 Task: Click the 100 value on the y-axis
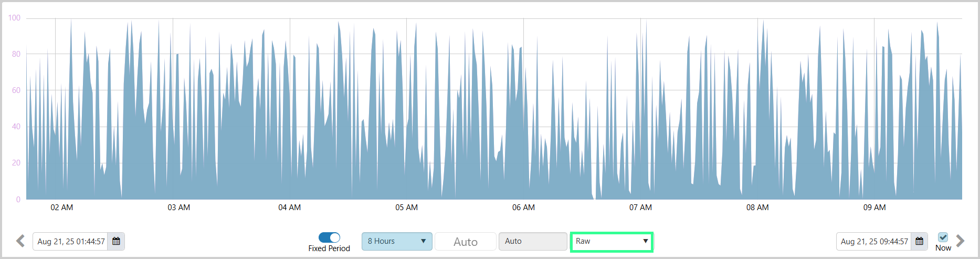(x=14, y=18)
